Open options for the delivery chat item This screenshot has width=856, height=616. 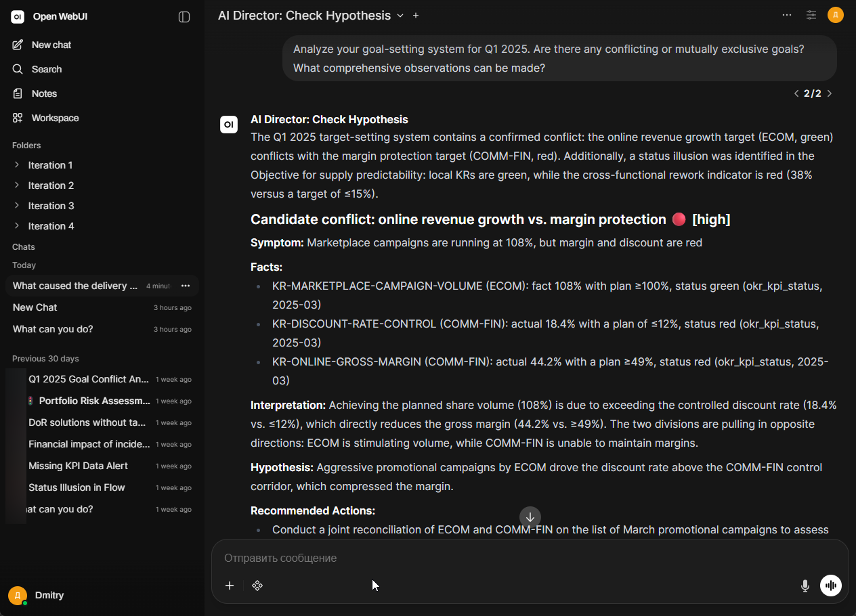pyautogui.click(x=186, y=286)
